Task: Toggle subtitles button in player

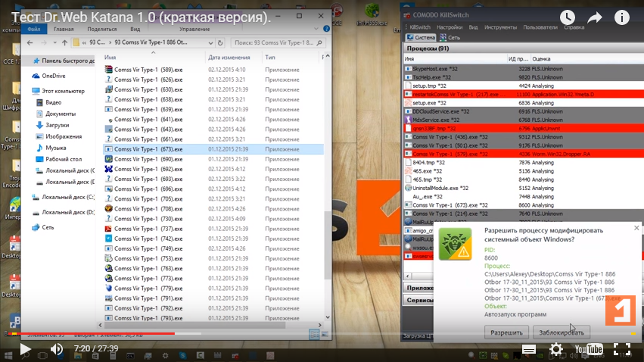Action: (528, 349)
